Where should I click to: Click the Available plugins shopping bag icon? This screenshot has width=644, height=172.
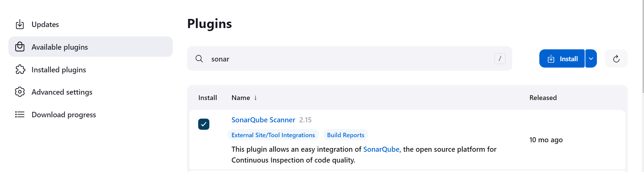pos(20,47)
